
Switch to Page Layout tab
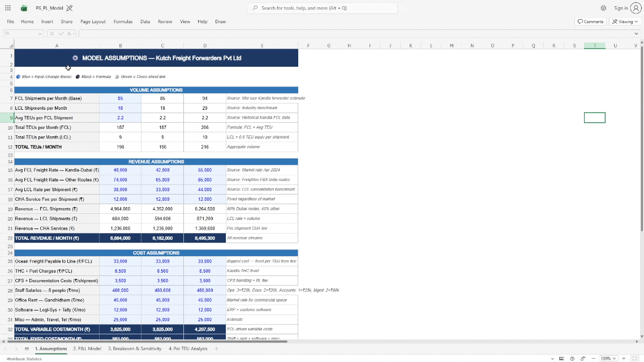[93, 21]
